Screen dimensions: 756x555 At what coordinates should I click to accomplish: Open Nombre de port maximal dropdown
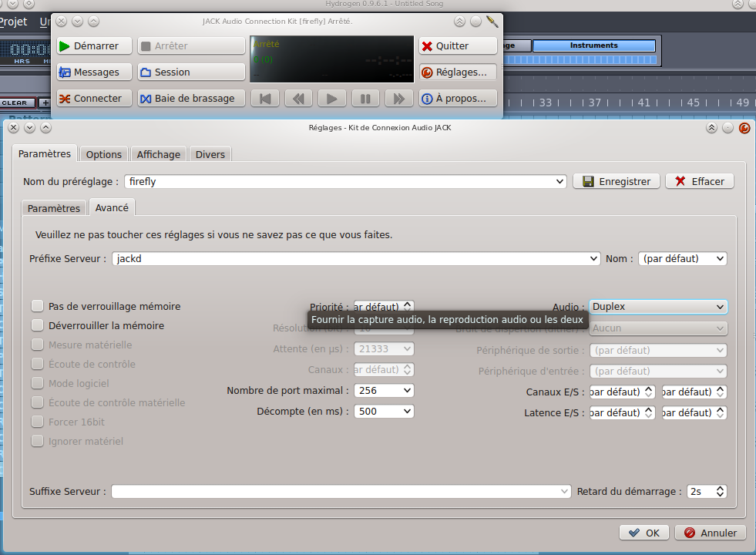384,391
